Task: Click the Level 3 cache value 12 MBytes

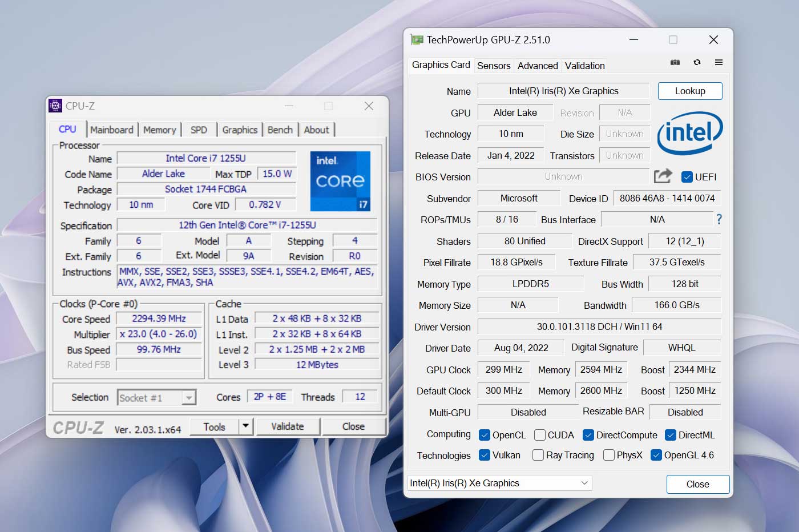Action: 317,364
